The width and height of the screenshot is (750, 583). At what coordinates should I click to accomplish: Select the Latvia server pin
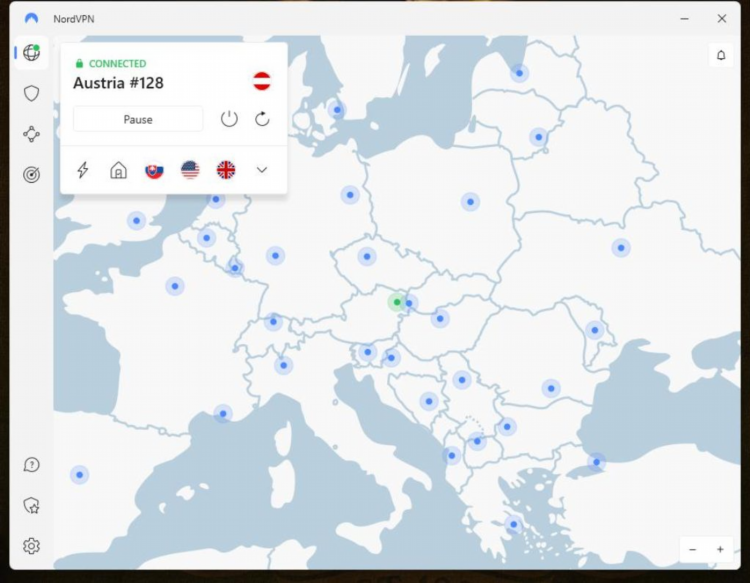point(519,73)
